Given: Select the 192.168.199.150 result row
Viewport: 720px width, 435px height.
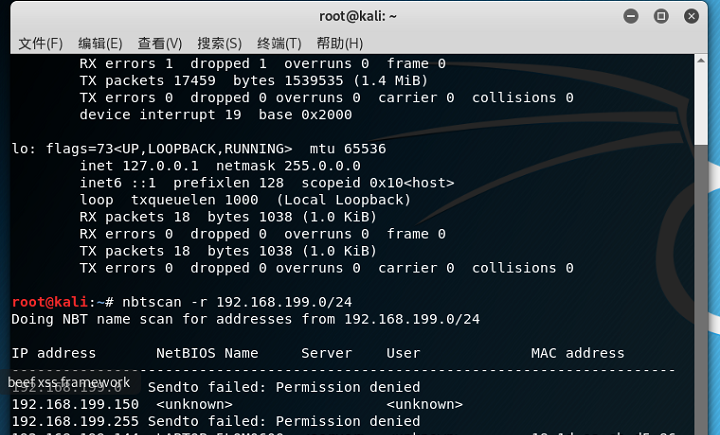Looking at the screenshot, I should 237,404.
